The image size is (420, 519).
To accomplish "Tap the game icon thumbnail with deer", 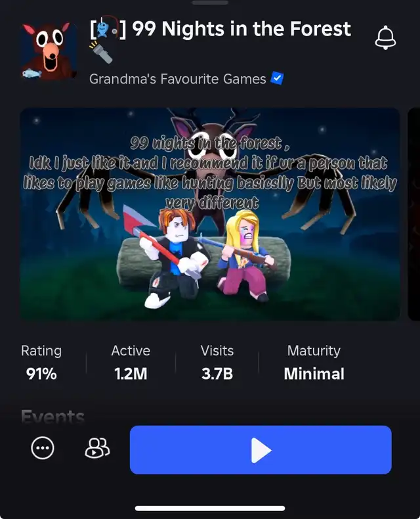I will [49, 52].
